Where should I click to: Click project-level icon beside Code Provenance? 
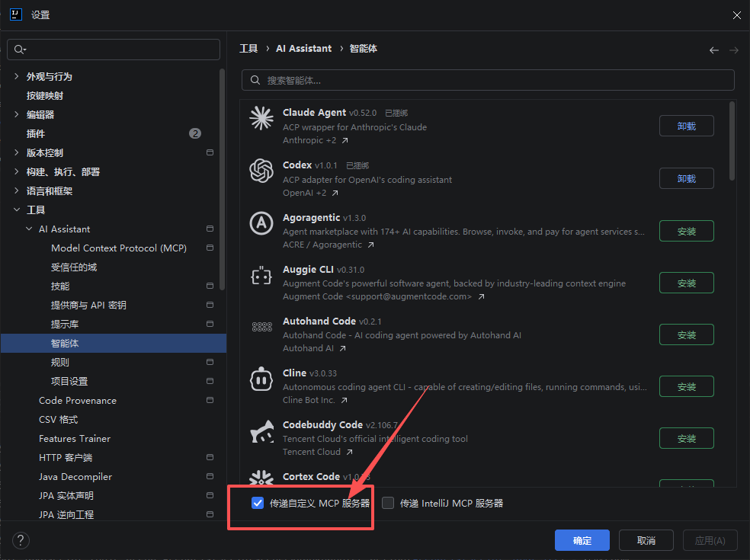(210, 400)
